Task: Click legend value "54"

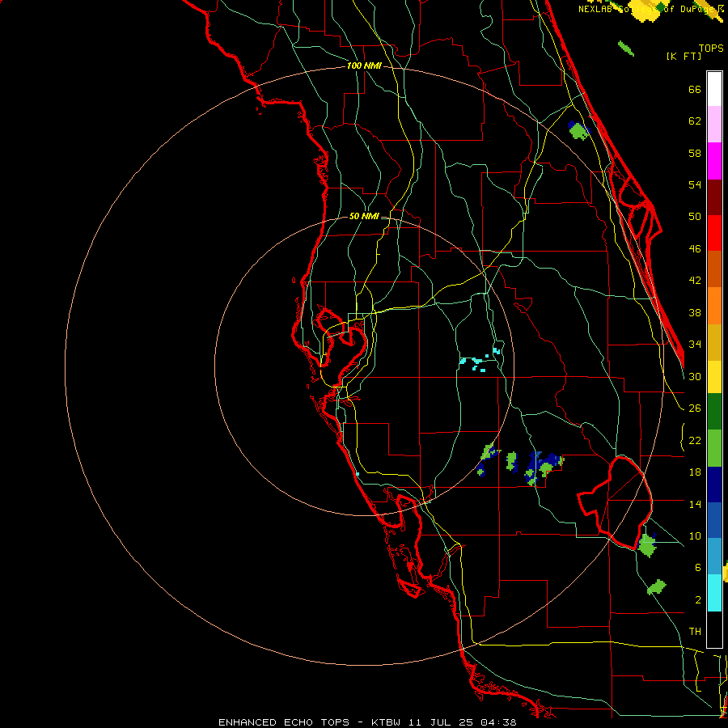Action: pyautogui.click(x=695, y=184)
